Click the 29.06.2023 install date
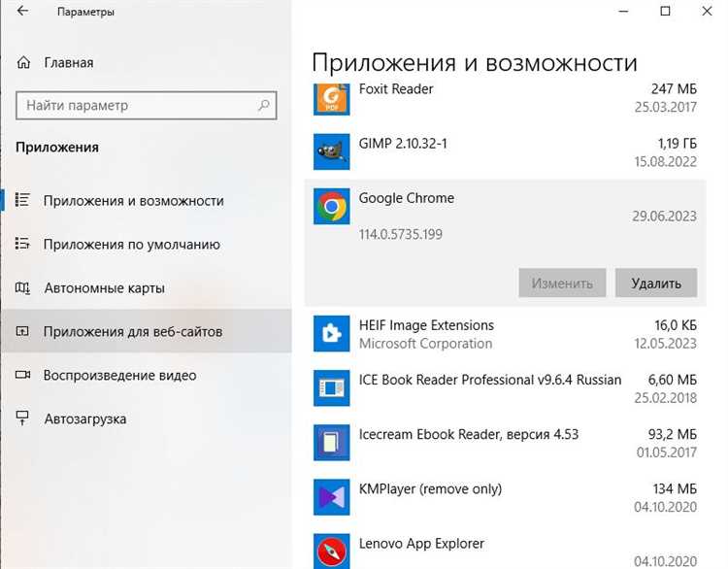Image resolution: width=728 pixels, height=569 pixels. [664, 216]
